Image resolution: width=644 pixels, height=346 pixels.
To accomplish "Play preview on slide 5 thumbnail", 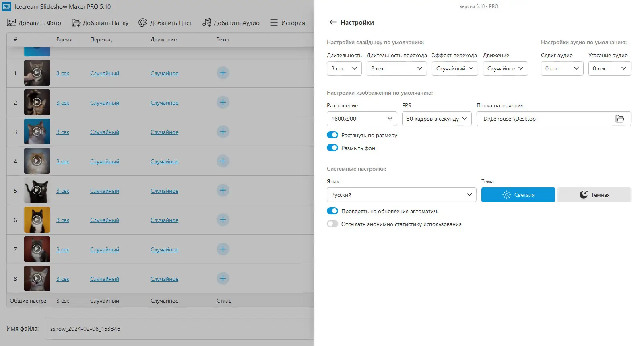I will click(x=37, y=190).
